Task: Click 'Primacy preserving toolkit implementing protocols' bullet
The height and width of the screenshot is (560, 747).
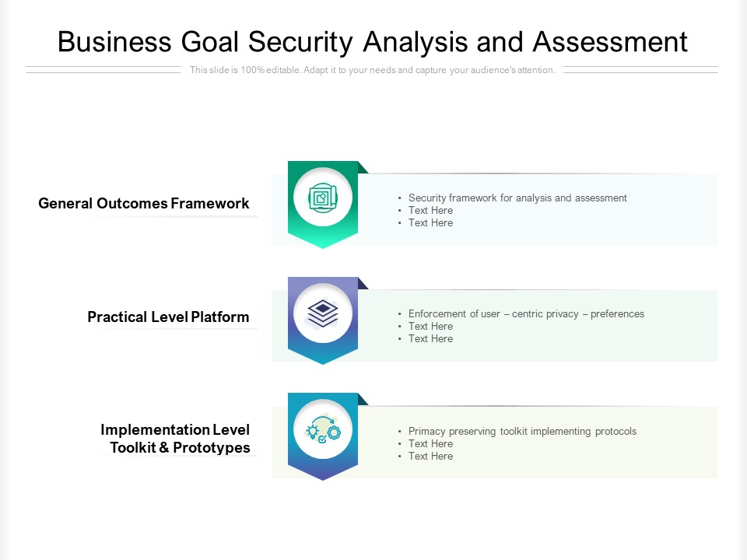Action: click(522, 432)
